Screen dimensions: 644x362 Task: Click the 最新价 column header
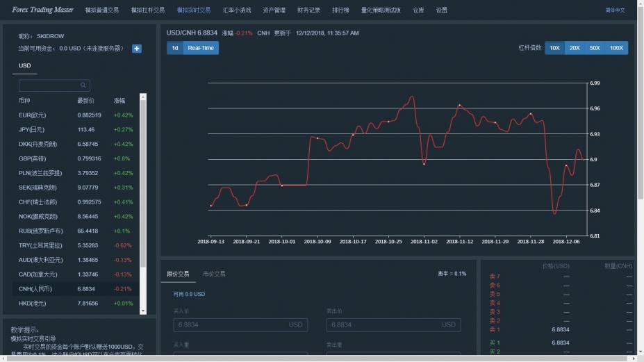coord(86,101)
